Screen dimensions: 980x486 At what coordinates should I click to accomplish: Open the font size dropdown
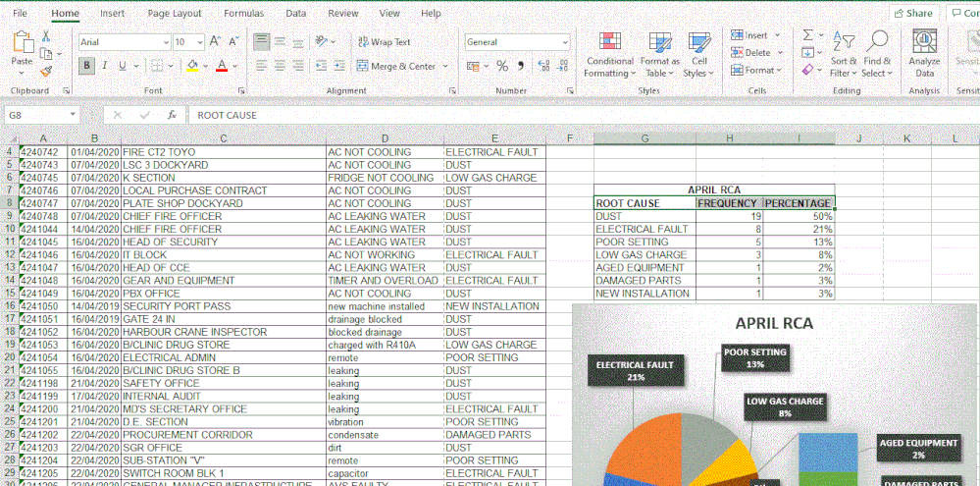coord(200,42)
